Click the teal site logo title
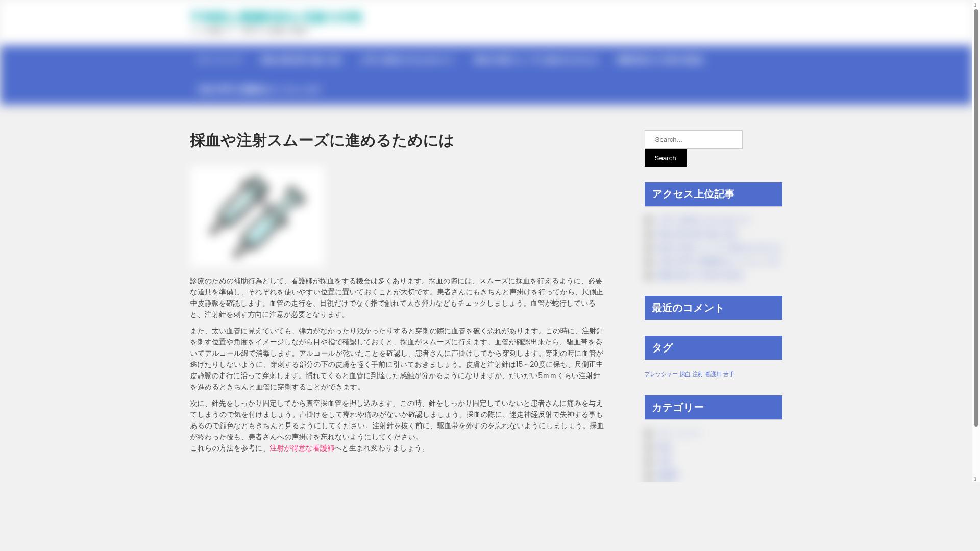980x551 pixels. pyautogui.click(x=276, y=17)
